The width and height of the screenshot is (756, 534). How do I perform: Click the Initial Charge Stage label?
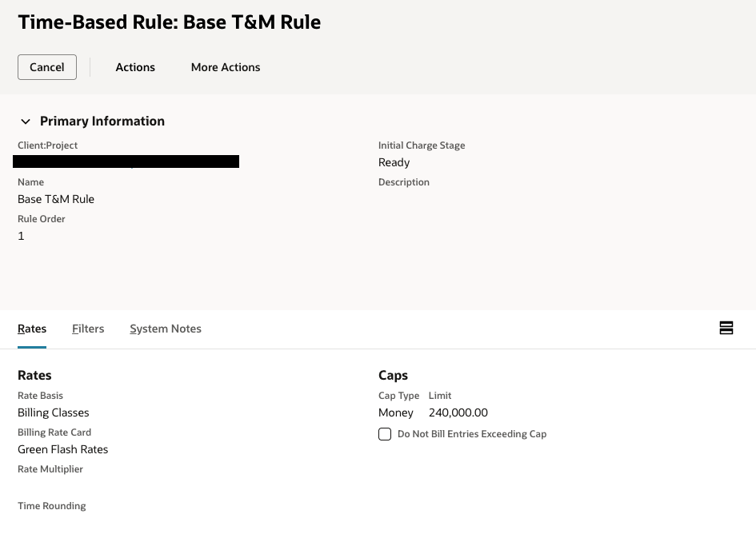pyautogui.click(x=422, y=145)
